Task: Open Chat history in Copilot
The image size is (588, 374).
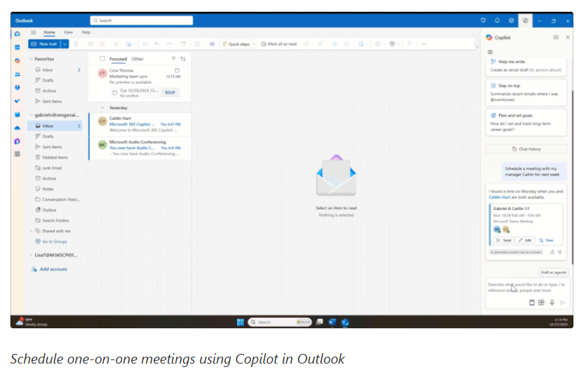Action: click(x=526, y=149)
